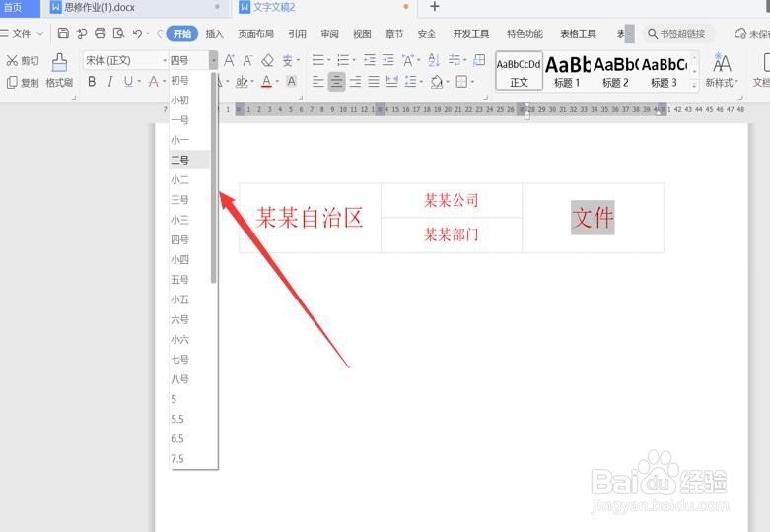Apply the 标题 2 style
Image resolution: width=770 pixels, height=532 pixels.
click(616, 71)
